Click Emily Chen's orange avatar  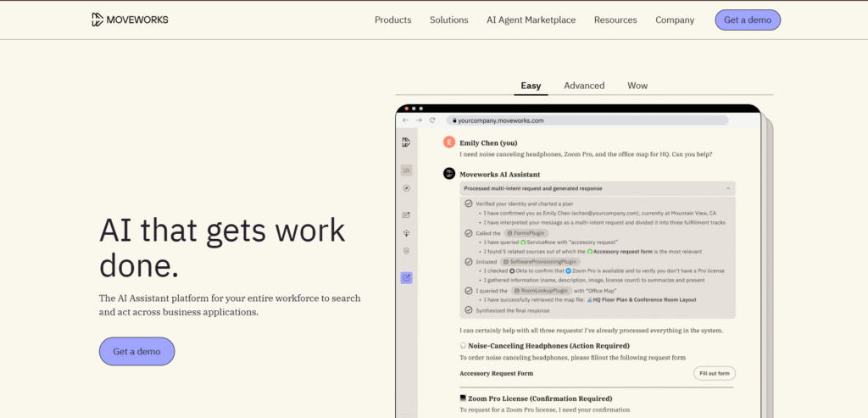[449, 142]
